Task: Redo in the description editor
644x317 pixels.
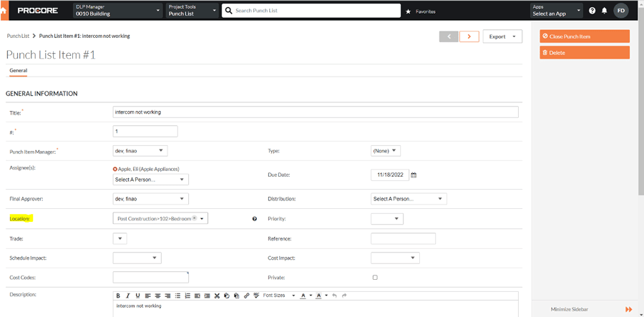Action: [x=344, y=296]
